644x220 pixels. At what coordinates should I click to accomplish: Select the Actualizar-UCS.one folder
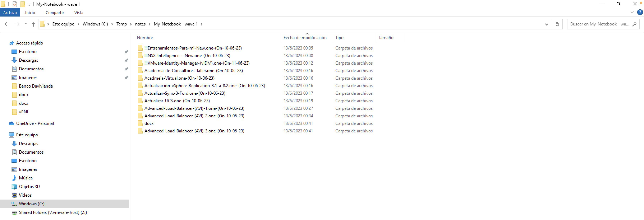click(x=177, y=101)
